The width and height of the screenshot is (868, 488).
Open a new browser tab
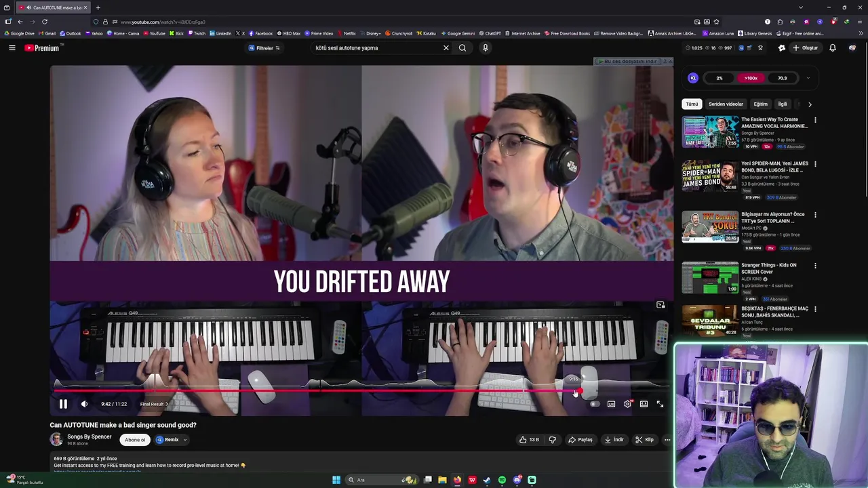(x=98, y=7)
